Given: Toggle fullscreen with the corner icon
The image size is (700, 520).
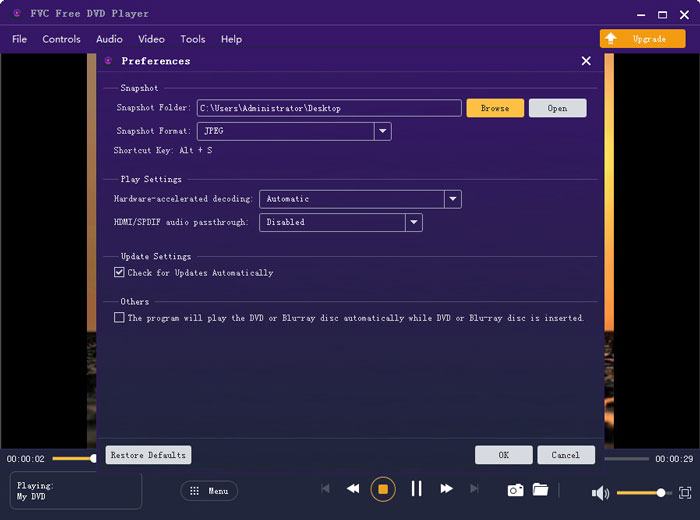Looking at the screenshot, I should (685, 493).
